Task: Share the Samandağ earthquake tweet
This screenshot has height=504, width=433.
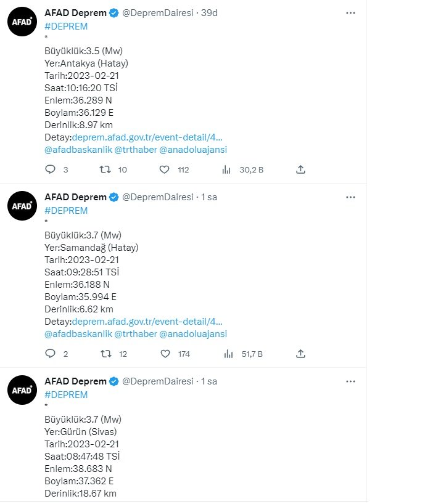Action: click(x=300, y=354)
